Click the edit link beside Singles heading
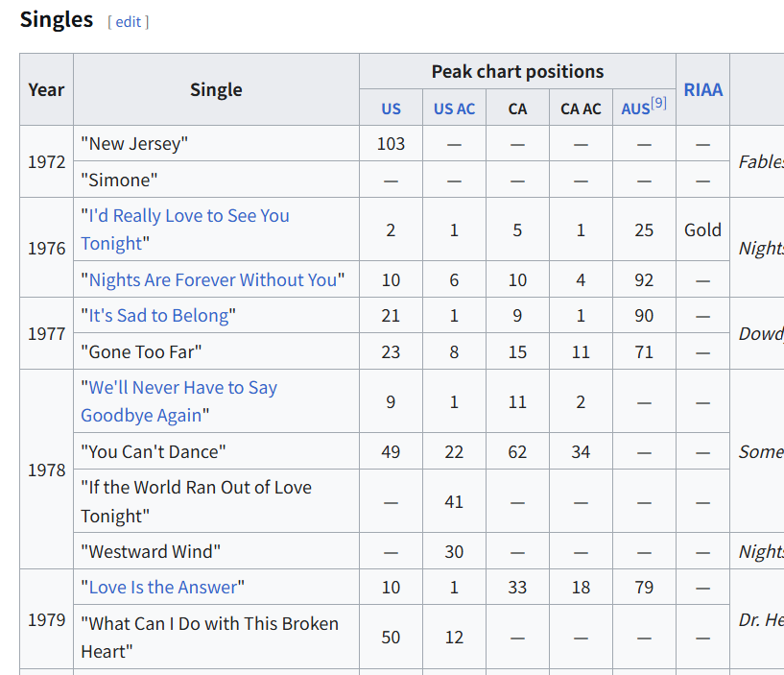Image resolution: width=784 pixels, height=675 pixels. point(129,22)
